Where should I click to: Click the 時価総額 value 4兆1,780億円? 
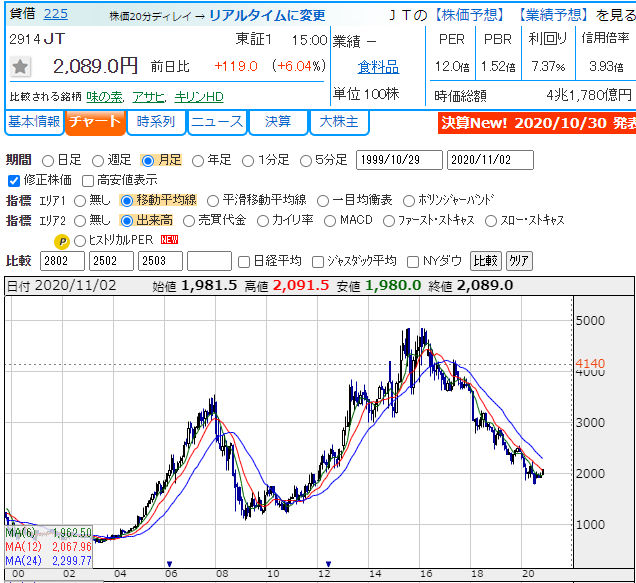(x=589, y=95)
